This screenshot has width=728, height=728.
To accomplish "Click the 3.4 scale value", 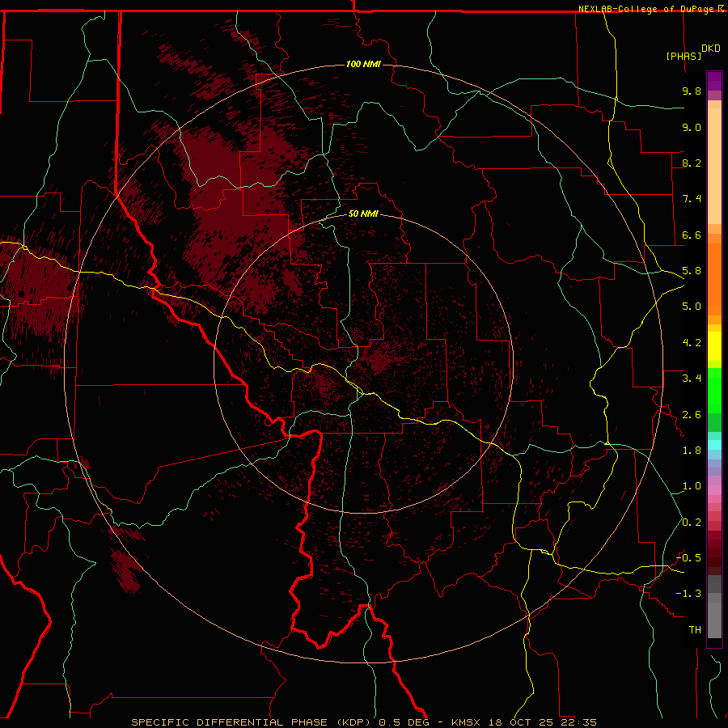I will pos(692,379).
